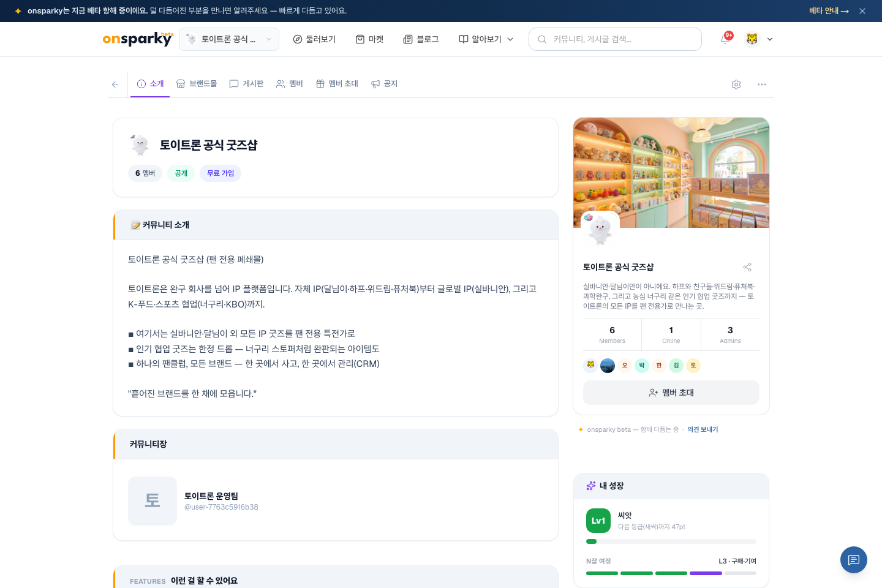Open the floating chat support button

pyautogui.click(x=854, y=560)
